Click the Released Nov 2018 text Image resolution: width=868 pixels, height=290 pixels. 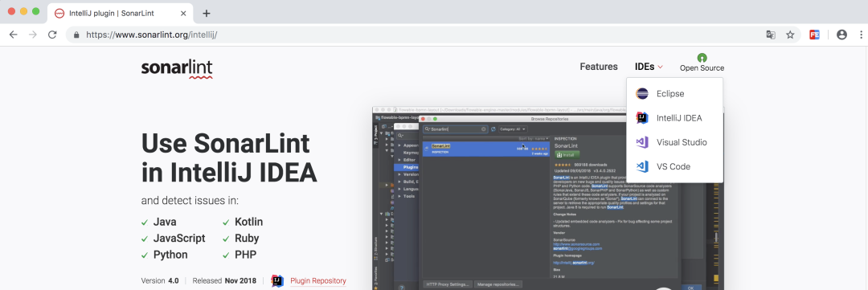coord(224,280)
